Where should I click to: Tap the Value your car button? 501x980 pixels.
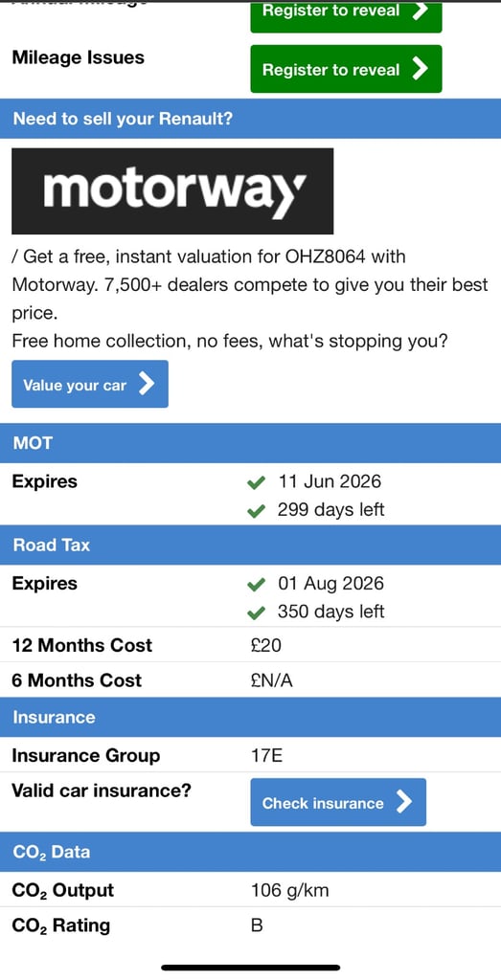(90, 384)
